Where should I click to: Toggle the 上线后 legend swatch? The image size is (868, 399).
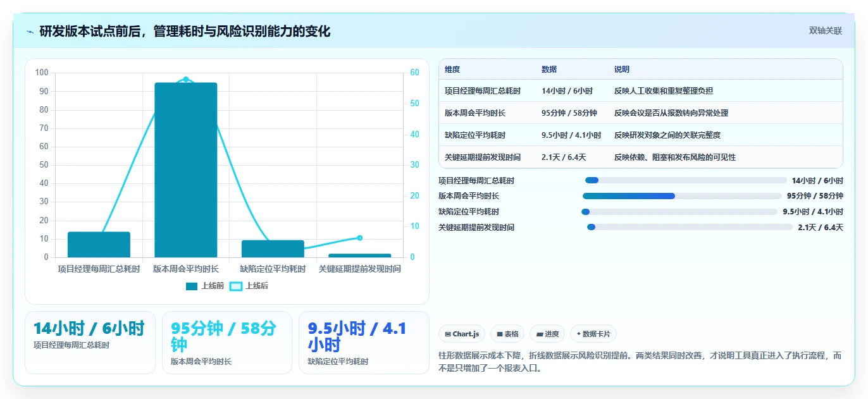click(235, 286)
